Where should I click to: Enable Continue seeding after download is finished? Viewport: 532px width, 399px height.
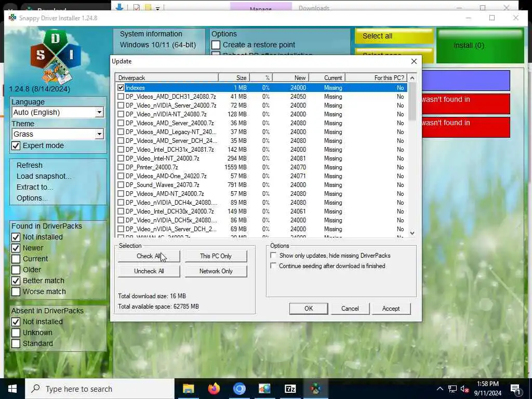pyautogui.click(x=273, y=265)
